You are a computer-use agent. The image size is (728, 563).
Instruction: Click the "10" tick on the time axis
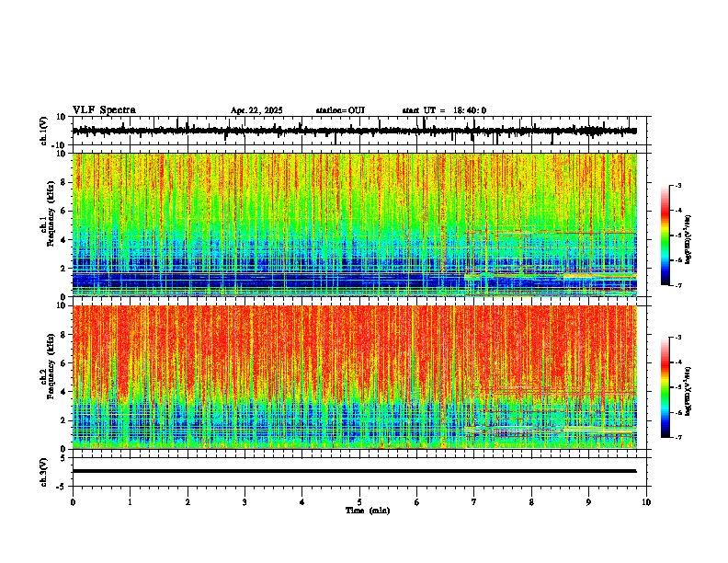pos(646,502)
